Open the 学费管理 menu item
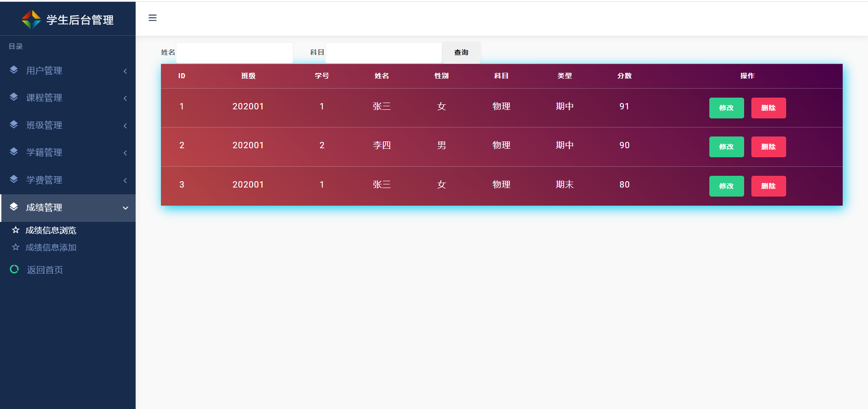This screenshot has height=409, width=868. click(x=68, y=180)
